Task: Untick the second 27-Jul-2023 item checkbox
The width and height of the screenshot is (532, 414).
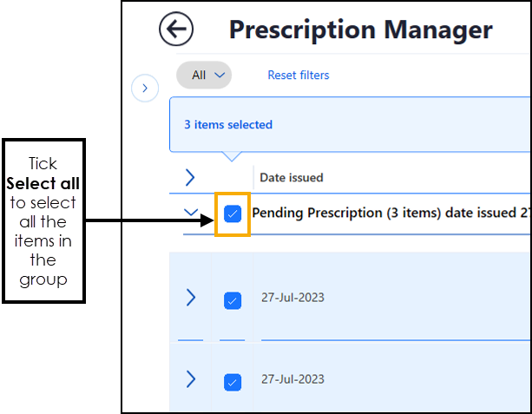Action: coord(232,381)
